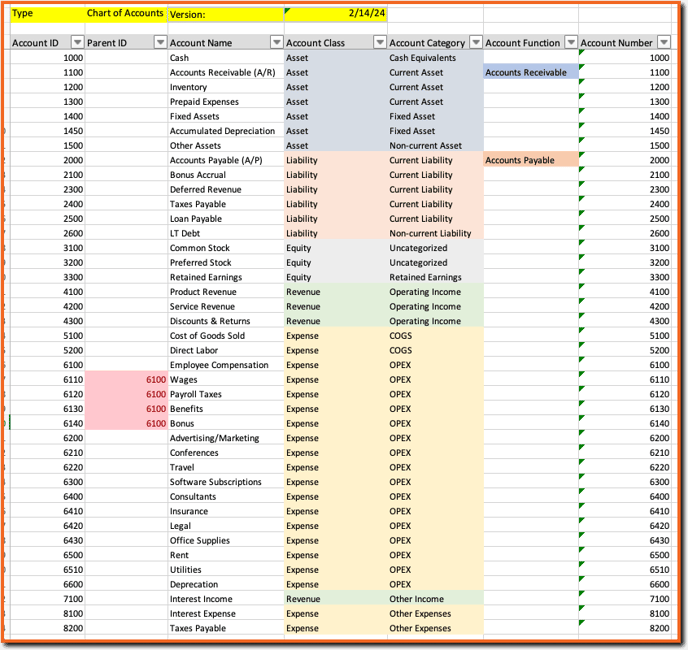Select the 'Interest Income' cell

pyautogui.click(x=226, y=599)
